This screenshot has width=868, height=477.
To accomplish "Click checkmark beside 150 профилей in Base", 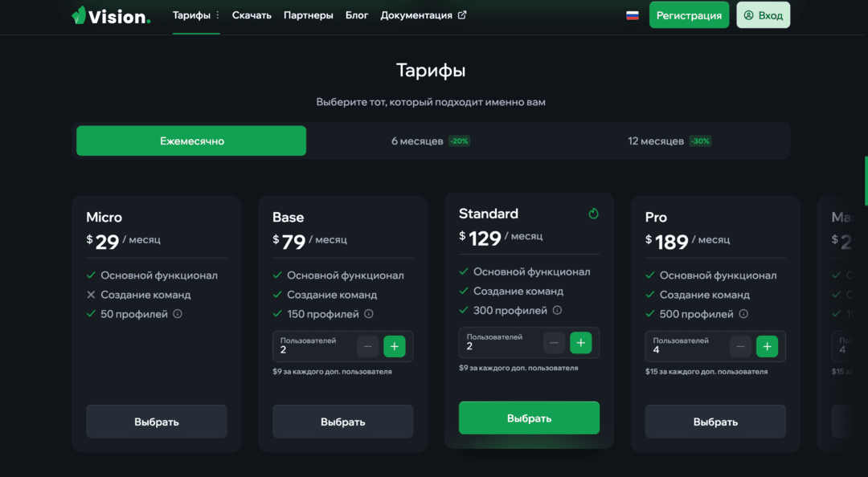I will click(x=277, y=314).
